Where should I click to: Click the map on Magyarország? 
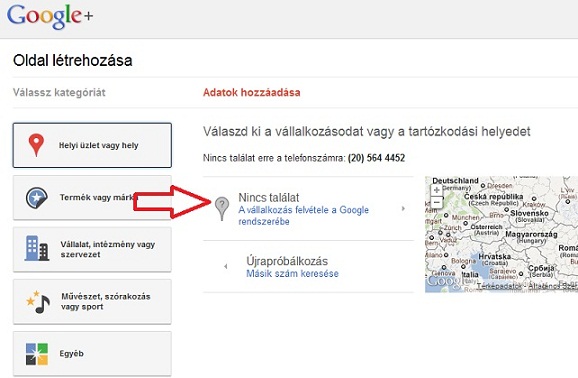tap(531, 234)
